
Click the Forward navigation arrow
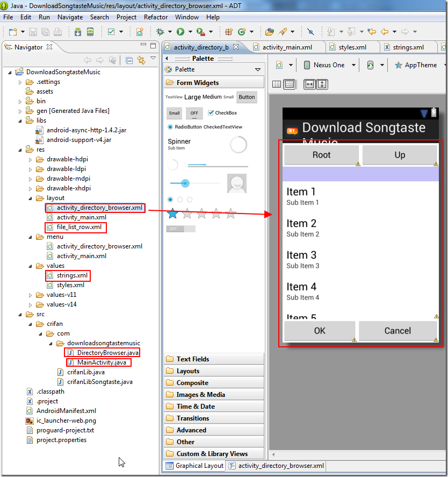click(x=405, y=31)
